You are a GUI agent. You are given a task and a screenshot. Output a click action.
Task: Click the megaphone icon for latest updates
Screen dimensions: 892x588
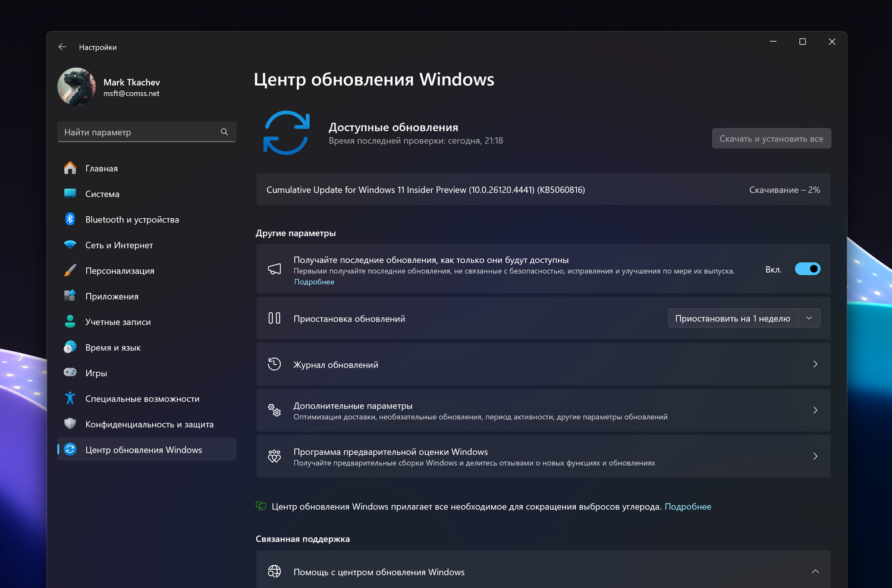click(274, 269)
